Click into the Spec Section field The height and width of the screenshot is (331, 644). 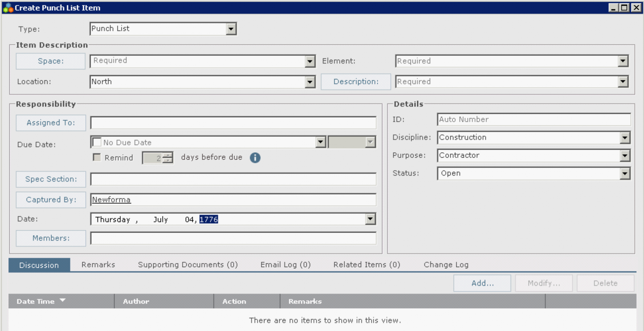click(233, 179)
